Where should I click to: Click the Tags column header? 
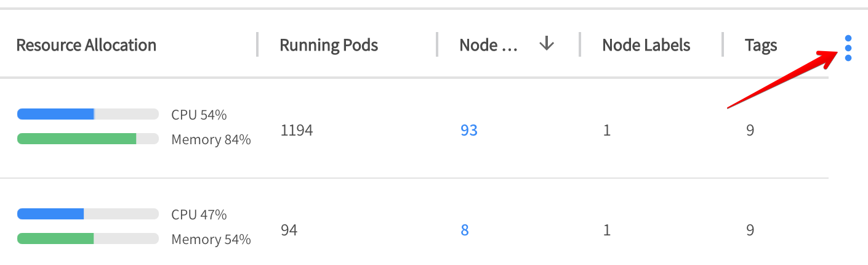[761, 45]
